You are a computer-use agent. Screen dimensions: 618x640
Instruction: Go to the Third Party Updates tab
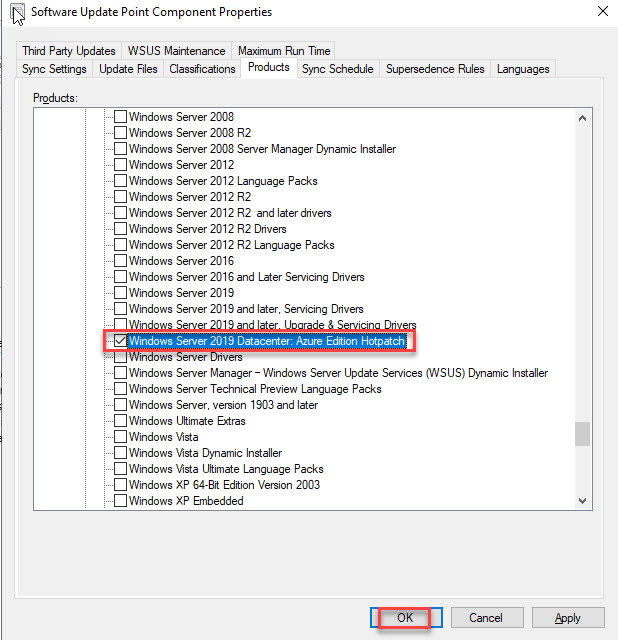point(69,51)
